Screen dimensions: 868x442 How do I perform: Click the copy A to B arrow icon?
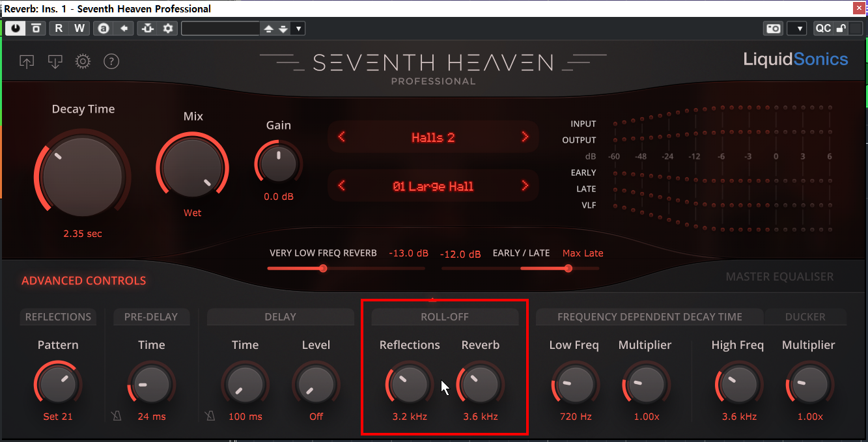(124, 28)
